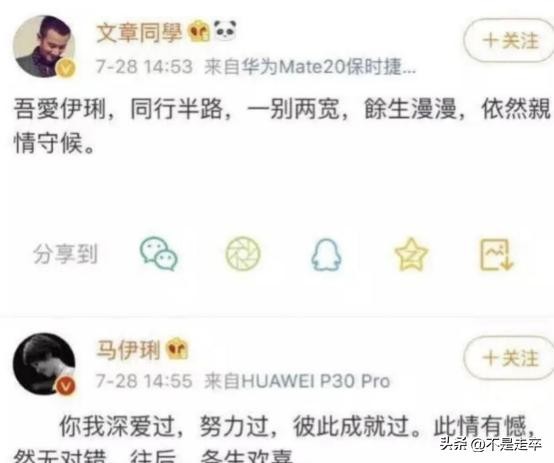This screenshot has width=554, height=463.
Task: Tap the membership crown badge beside 文章同學
Action: click(199, 31)
